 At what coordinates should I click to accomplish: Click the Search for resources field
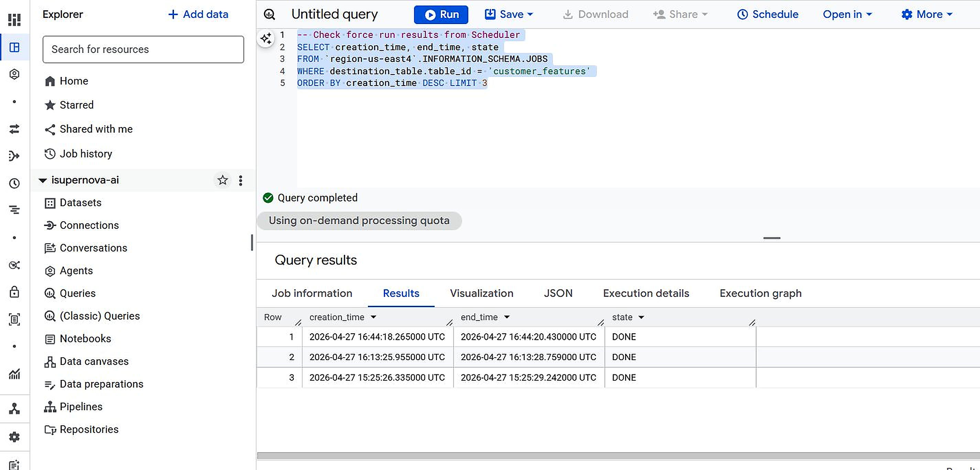pyautogui.click(x=143, y=49)
